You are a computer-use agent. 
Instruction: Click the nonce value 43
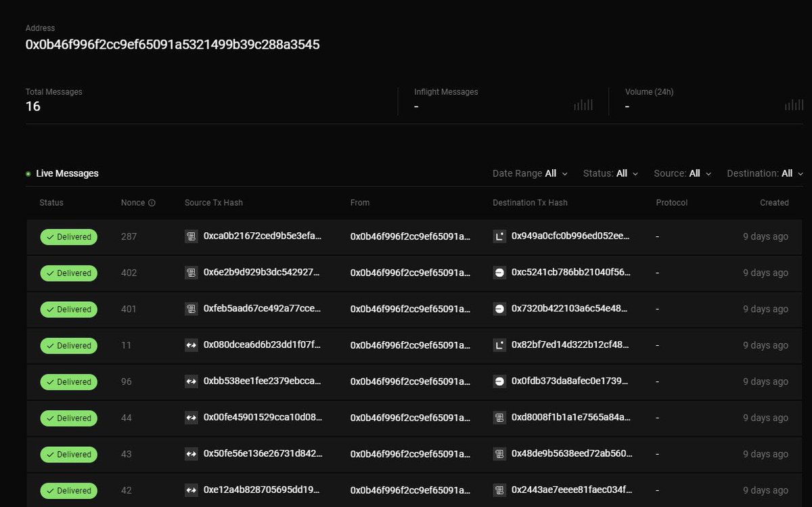click(127, 454)
